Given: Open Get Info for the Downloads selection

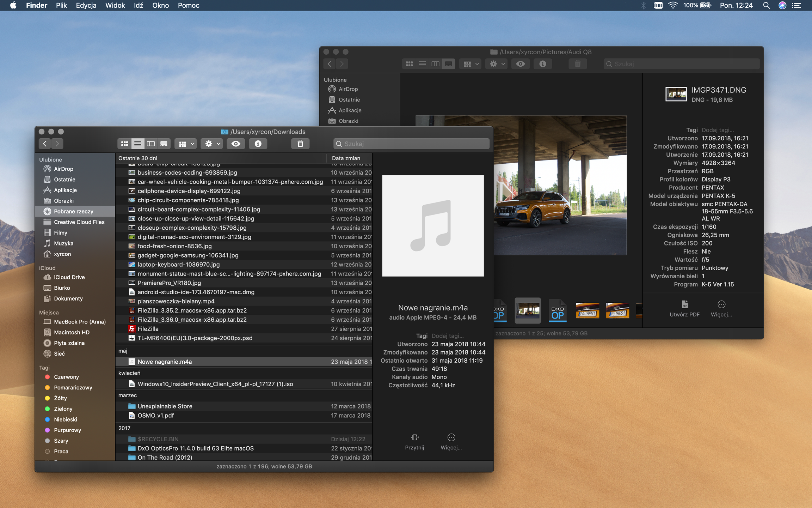Looking at the screenshot, I should [x=258, y=144].
